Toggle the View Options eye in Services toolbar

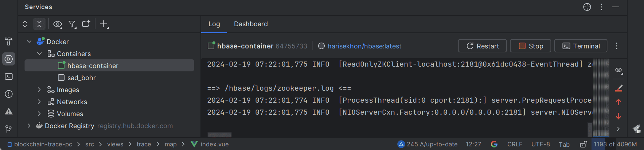coord(58,24)
